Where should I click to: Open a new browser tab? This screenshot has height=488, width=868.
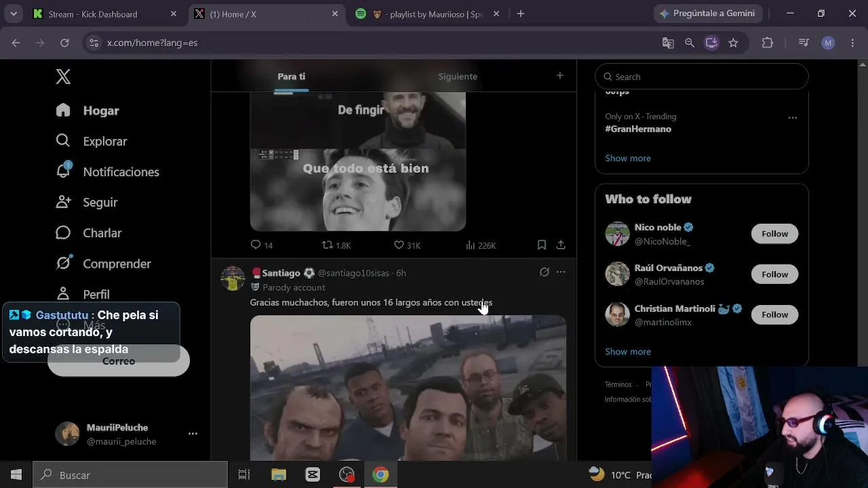(521, 14)
